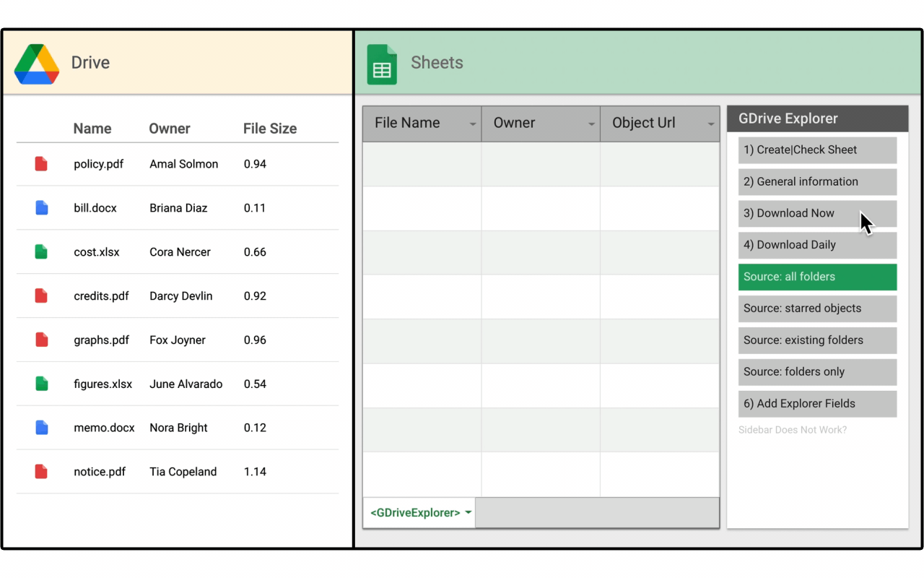
Task: Click the Google Drive logo icon
Action: click(x=37, y=64)
